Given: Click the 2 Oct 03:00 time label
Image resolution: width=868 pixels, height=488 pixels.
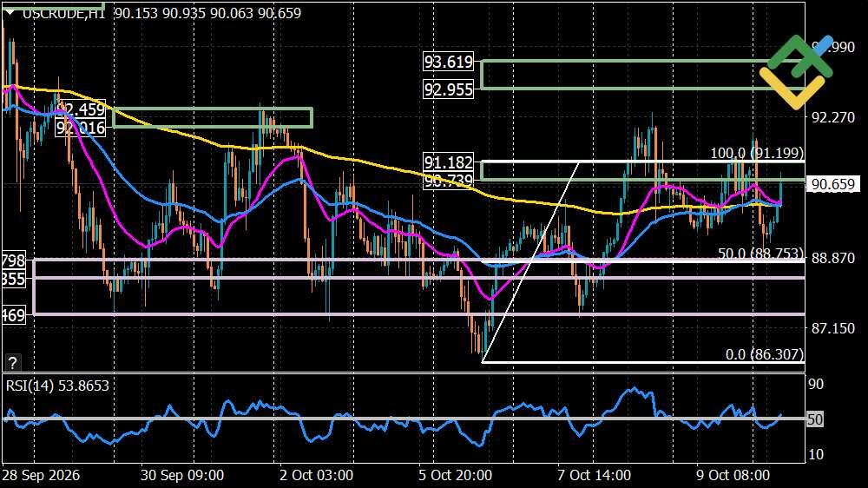Looking at the screenshot, I should (316, 475).
